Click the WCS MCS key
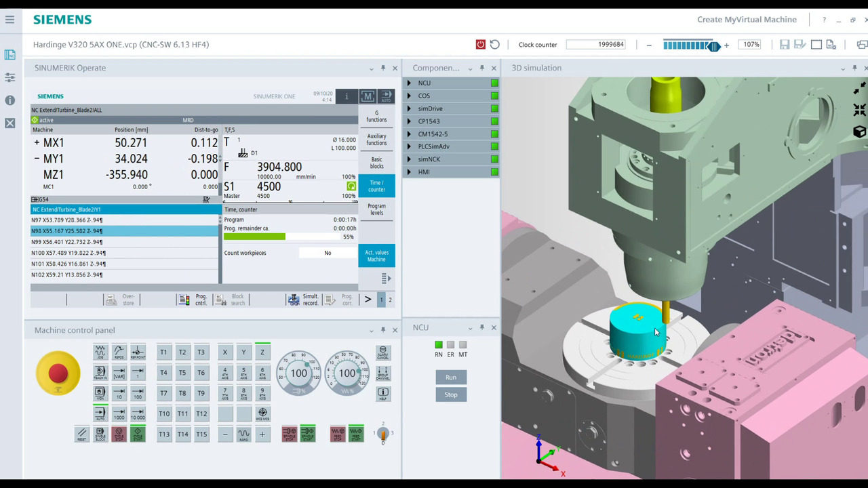This screenshot has height=488, width=868. click(x=262, y=413)
